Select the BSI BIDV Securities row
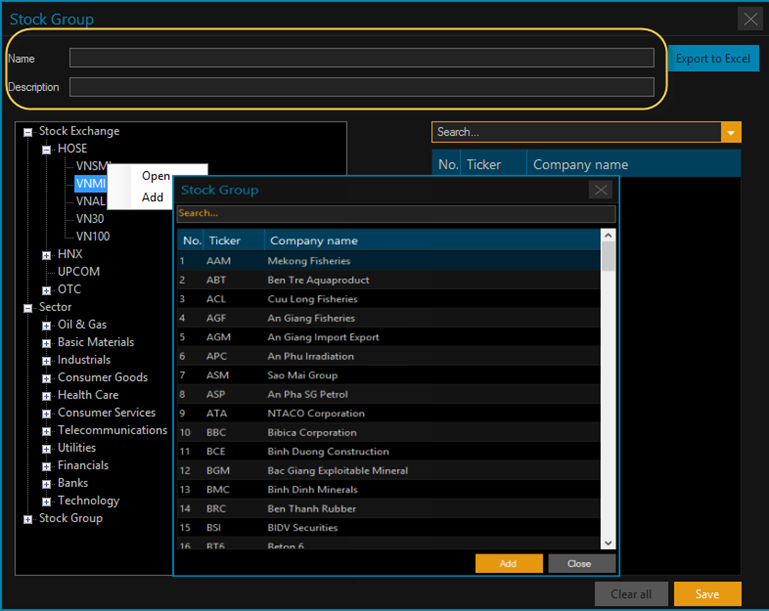Viewport: 769px width, 611px height. point(388,528)
